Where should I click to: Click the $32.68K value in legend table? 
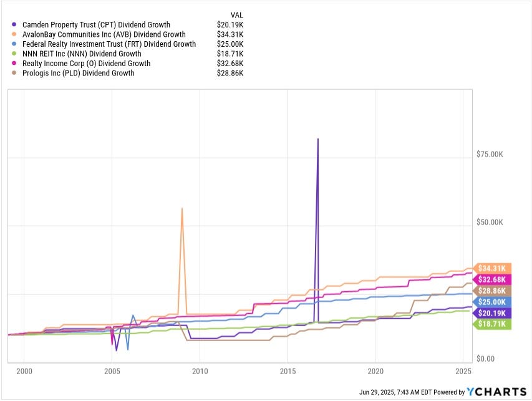230,64
